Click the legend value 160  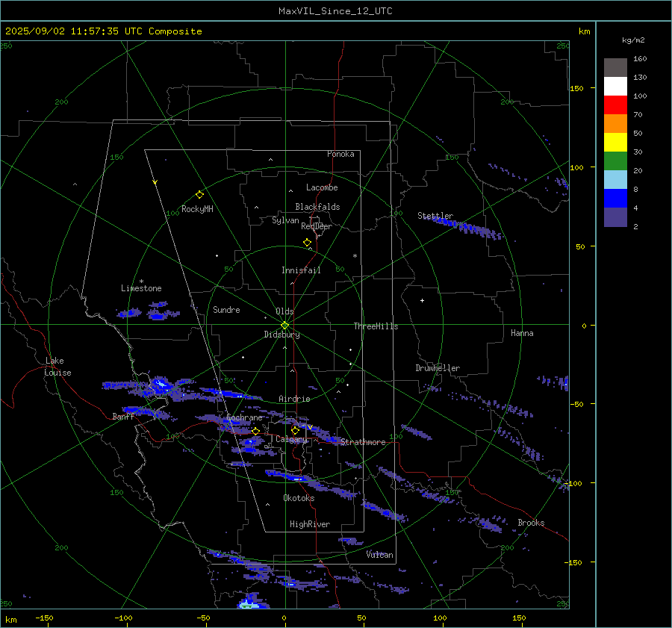point(640,59)
